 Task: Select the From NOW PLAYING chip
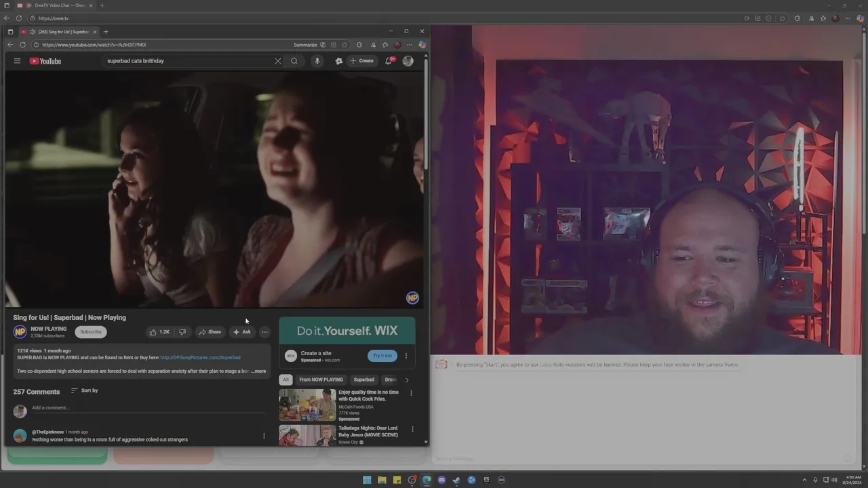pyautogui.click(x=321, y=380)
